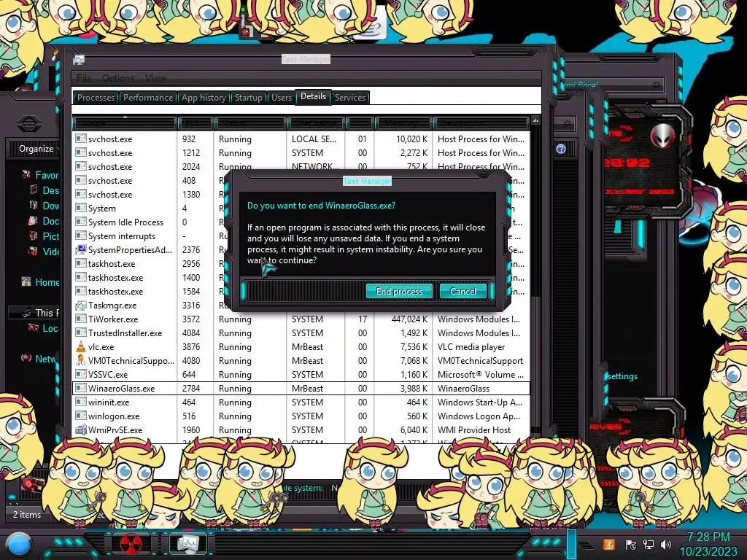Select the VSSVC.exe row
The height and width of the screenshot is (560, 747).
tap(301, 374)
